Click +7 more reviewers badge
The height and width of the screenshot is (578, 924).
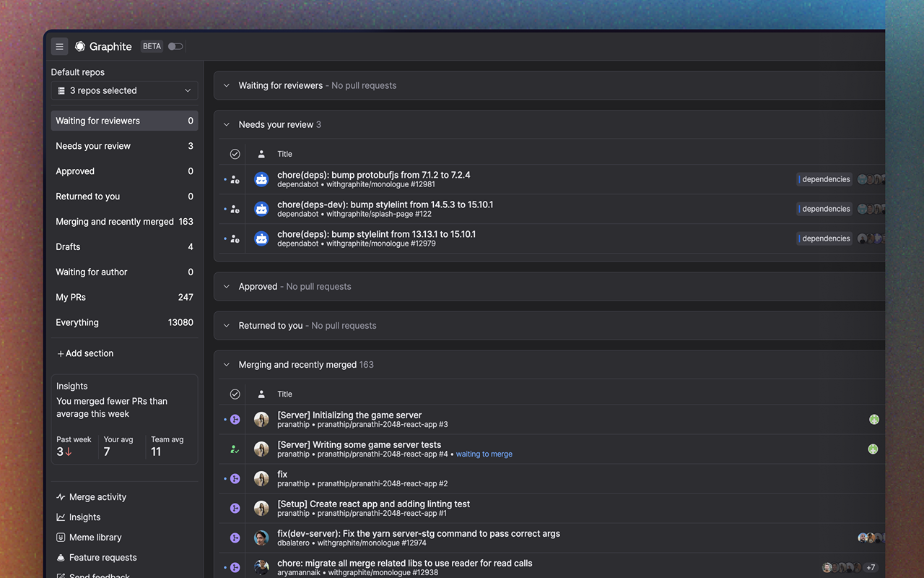[871, 567]
